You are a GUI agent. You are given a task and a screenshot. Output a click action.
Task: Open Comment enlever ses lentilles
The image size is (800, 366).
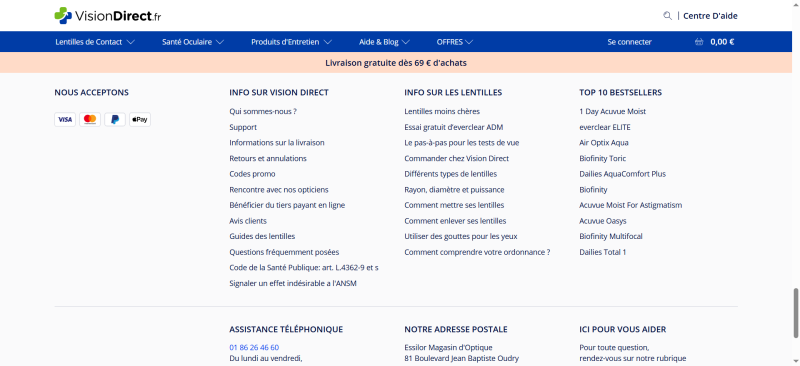pyautogui.click(x=455, y=221)
